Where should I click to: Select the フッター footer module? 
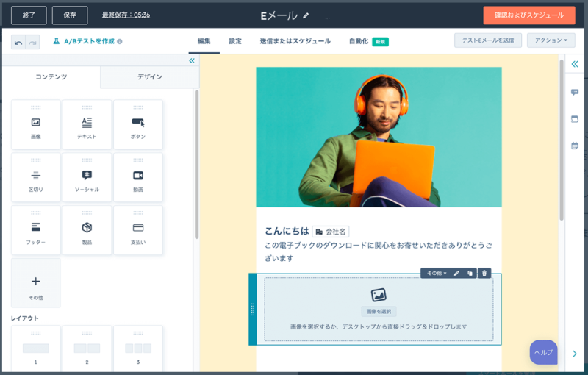coord(35,230)
